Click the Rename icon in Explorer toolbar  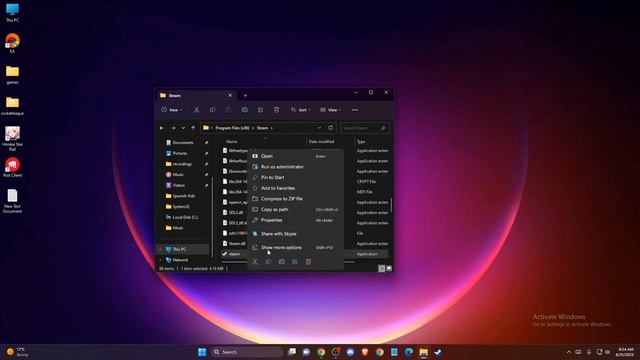(x=244, y=110)
